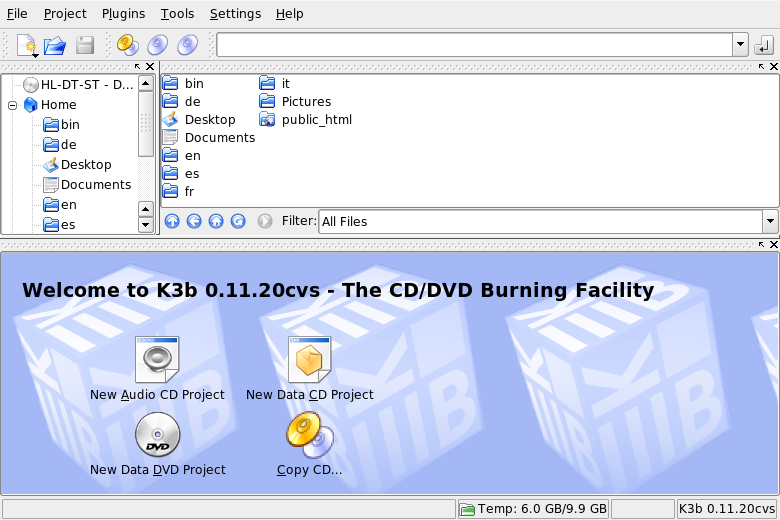Click inside the location input field
The height and width of the screenshot is (520, 780).
475,45
